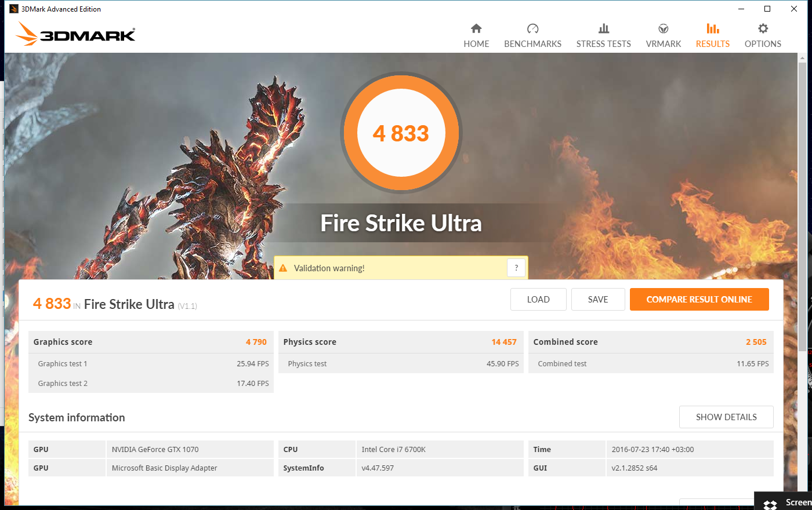This screenshot has height=510, width=812.
Task: Click the 3DMark logo
Action: 75,34
